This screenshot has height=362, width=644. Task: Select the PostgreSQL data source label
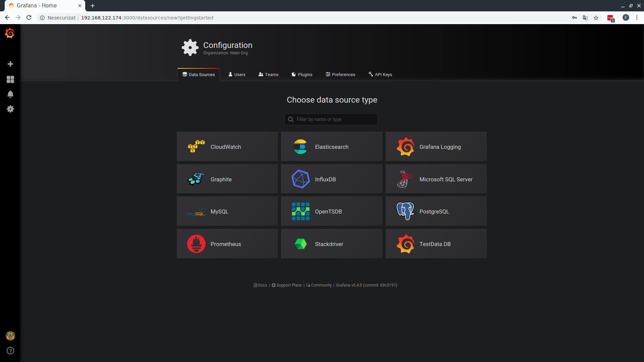click(x=434, y=212)
